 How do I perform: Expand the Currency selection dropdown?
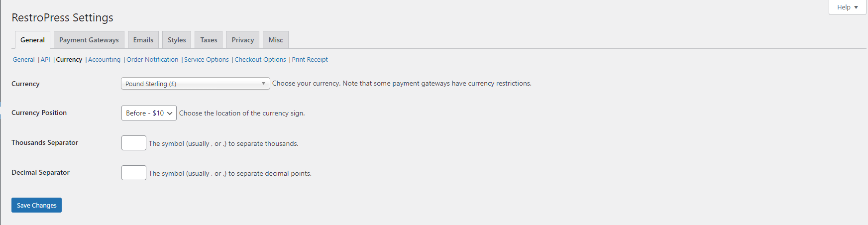click(x=195, y=84)
